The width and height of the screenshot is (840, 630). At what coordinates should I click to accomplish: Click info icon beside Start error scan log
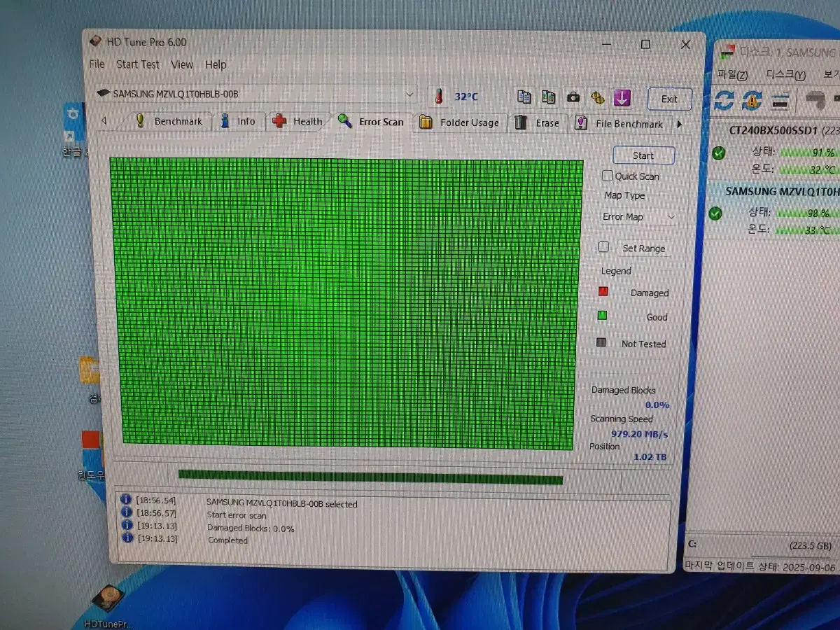[x=126, y=512]
